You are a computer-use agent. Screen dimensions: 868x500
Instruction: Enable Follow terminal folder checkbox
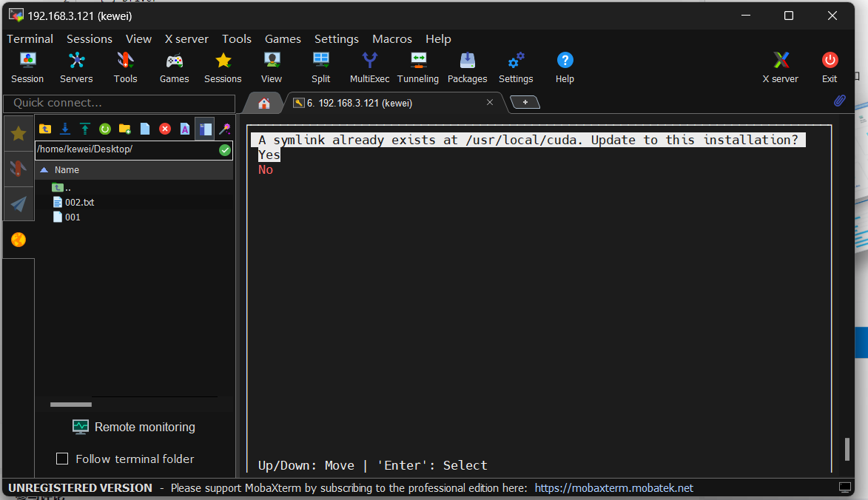click(x=62, y=459)
